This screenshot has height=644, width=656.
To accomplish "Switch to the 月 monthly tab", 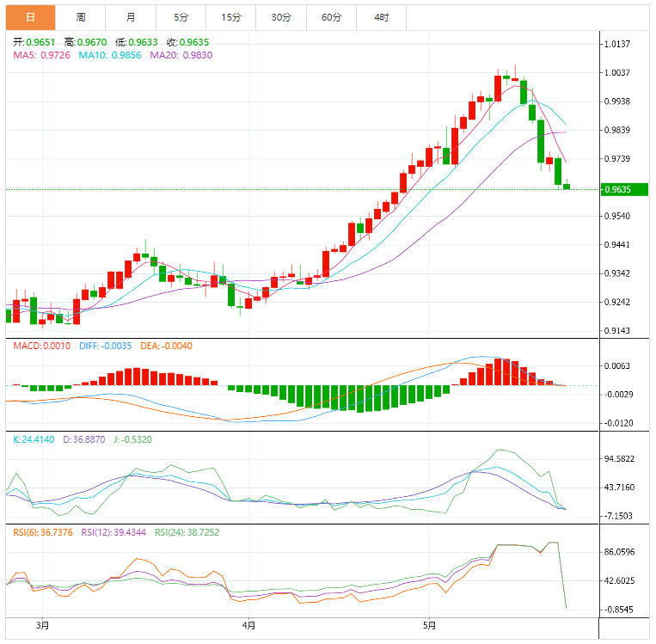I will point(131,17).
